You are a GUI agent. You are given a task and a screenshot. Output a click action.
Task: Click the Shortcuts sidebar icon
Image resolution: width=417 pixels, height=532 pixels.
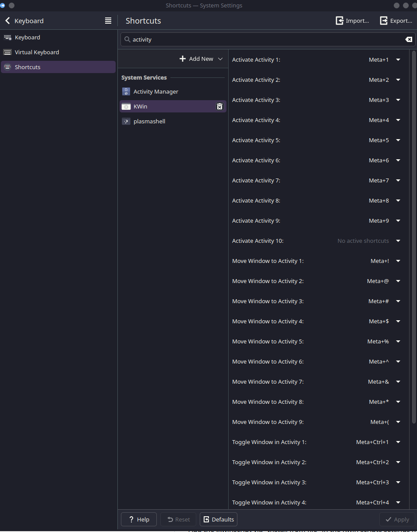(7, 67)
